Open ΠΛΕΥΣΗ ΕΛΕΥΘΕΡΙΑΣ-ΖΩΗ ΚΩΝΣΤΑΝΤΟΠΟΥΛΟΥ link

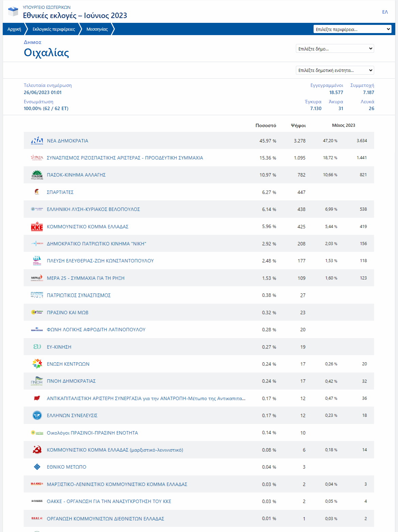100,261
